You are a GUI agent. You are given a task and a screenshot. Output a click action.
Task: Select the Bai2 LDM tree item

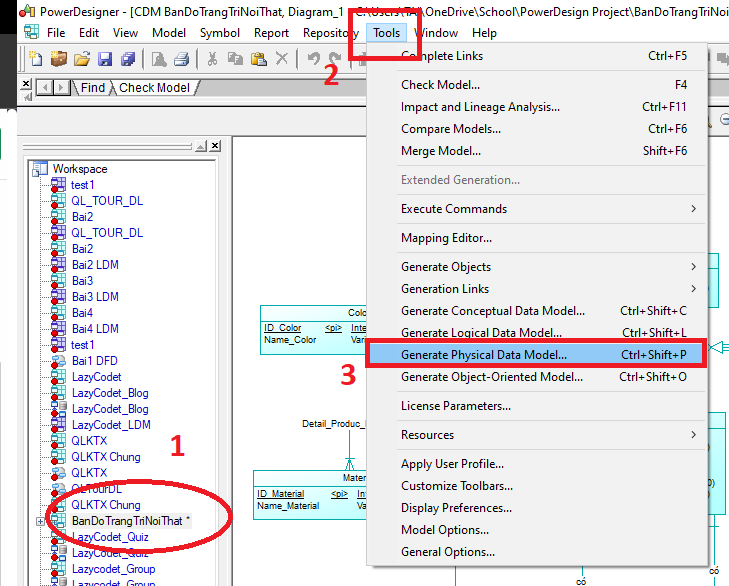[x=95, y=265]
